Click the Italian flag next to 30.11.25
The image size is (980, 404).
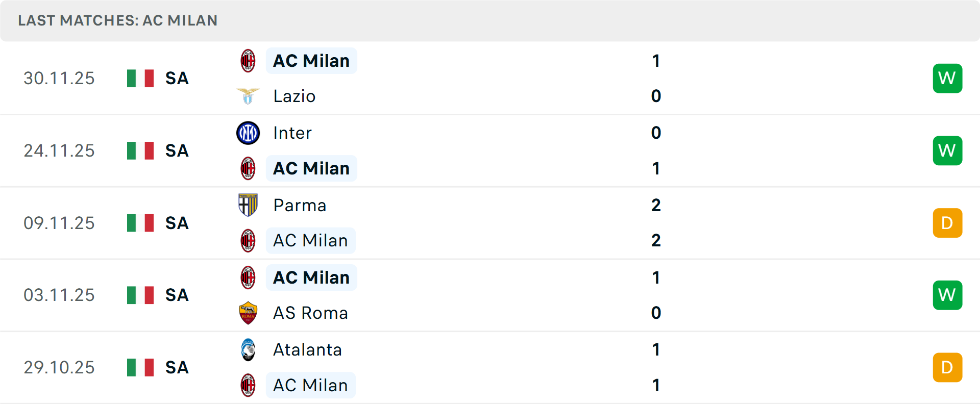140,78
